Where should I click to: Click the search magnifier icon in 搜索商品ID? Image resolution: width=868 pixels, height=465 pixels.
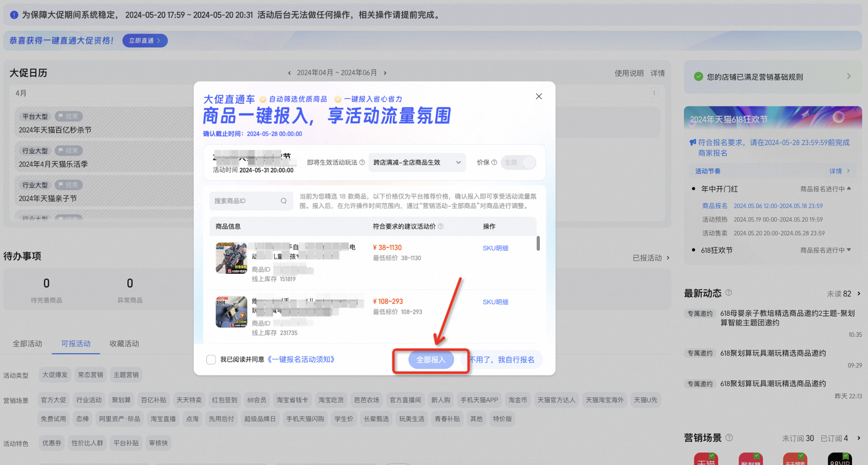(284, 201)
